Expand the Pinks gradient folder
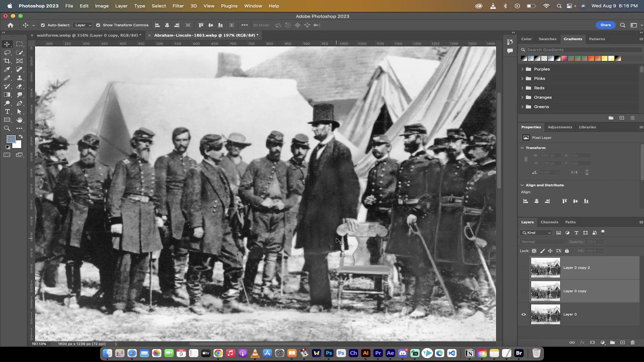Viewport: 644px width, 362px height. (x=522, y=78)
